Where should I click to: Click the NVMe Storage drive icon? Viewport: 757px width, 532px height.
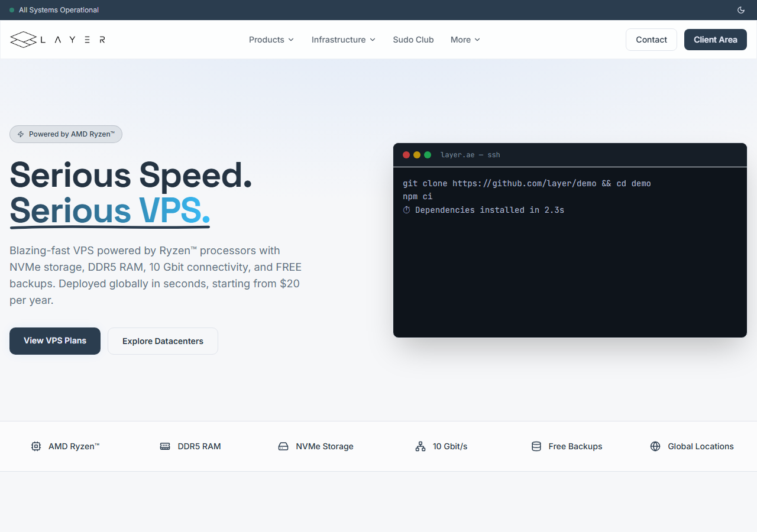[x=283, y=446]
